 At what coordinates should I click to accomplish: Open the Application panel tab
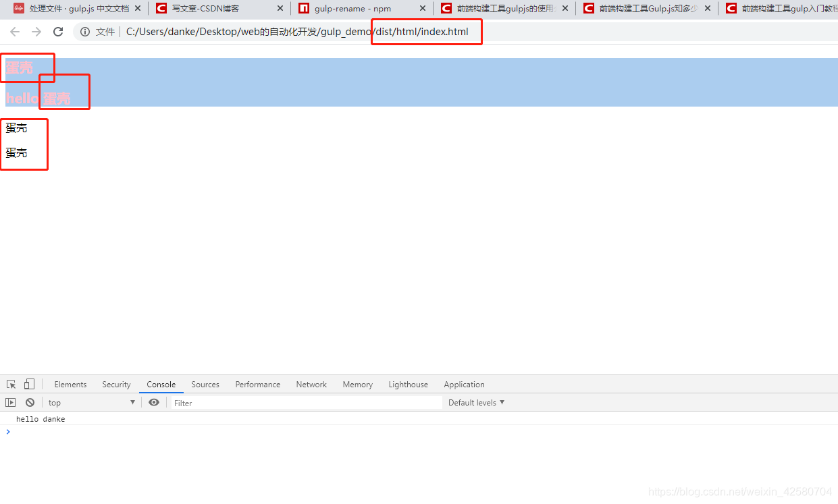464,385
